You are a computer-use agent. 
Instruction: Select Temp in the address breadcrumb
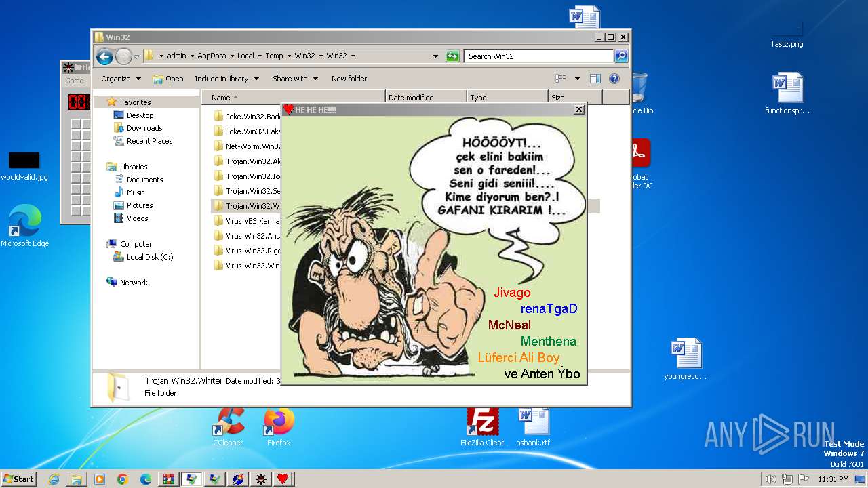274,56
